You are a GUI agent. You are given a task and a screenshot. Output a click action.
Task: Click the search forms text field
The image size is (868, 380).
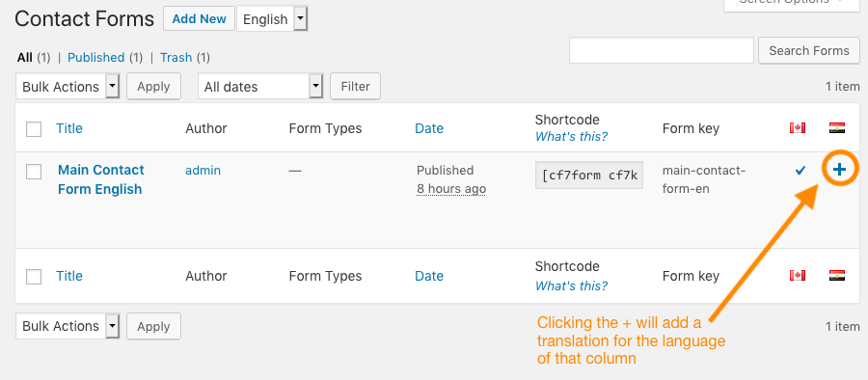point(662,50)
